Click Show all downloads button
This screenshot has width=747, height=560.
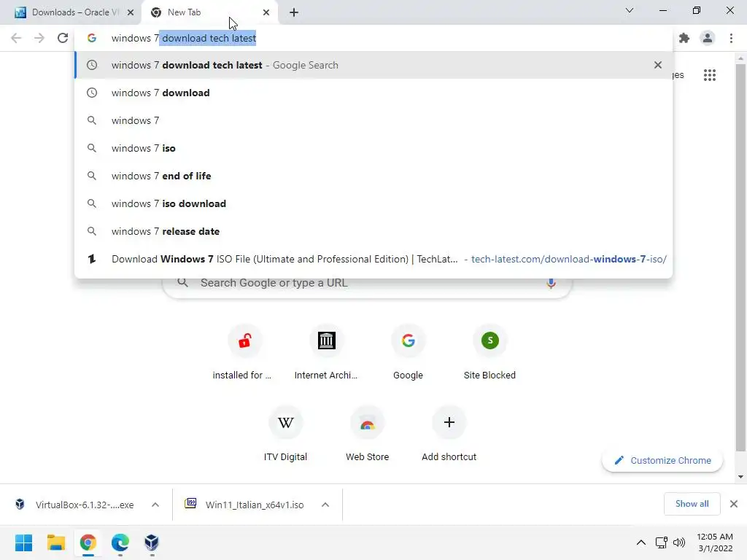tap(692, 504)
